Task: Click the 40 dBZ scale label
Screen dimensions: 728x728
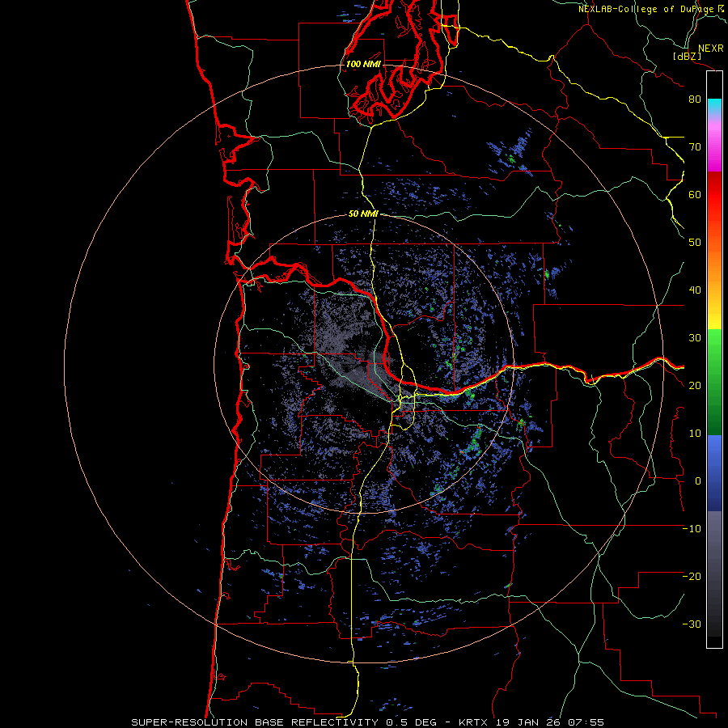Action: pos(695,290)
